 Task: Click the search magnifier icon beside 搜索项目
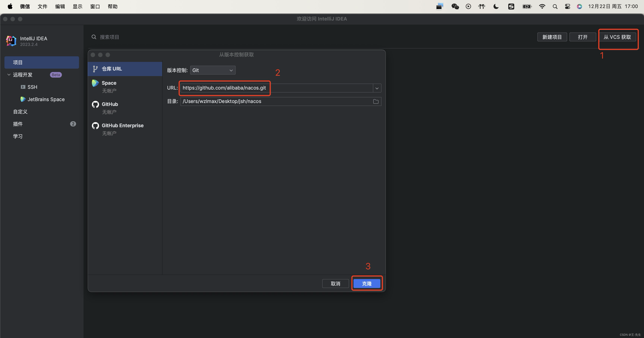[x=94, y=37]
